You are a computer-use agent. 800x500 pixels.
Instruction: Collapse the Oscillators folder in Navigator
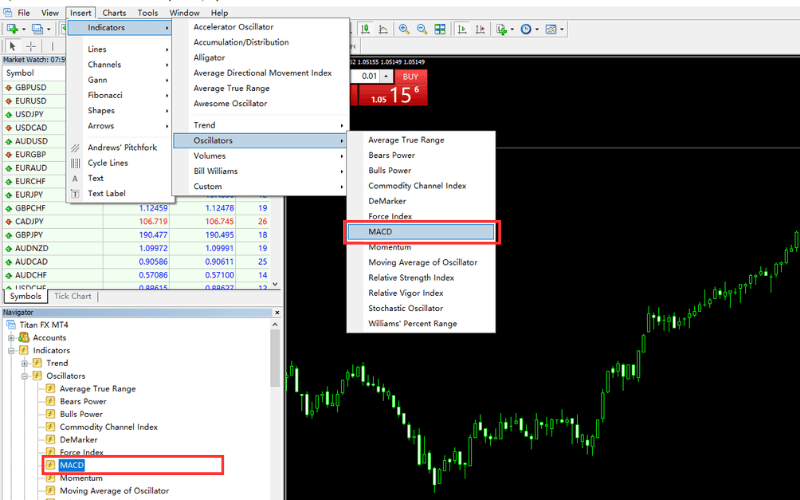24,376
